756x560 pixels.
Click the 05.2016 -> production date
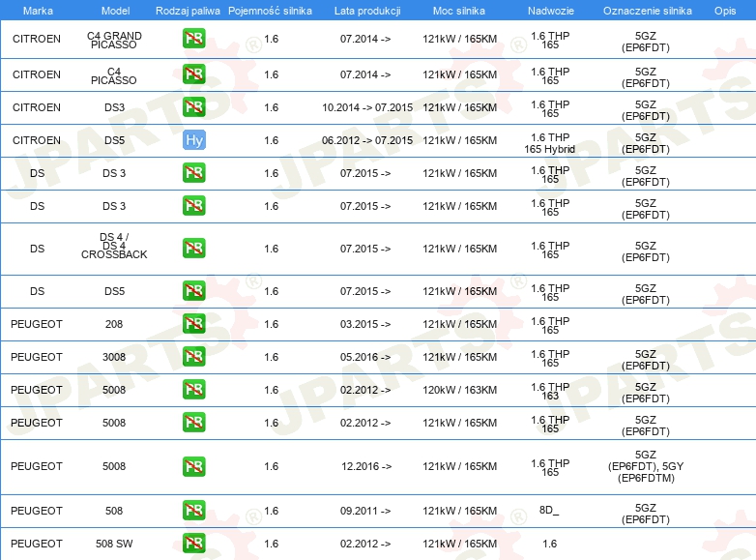pyautogui.click(x=365, y=357)
